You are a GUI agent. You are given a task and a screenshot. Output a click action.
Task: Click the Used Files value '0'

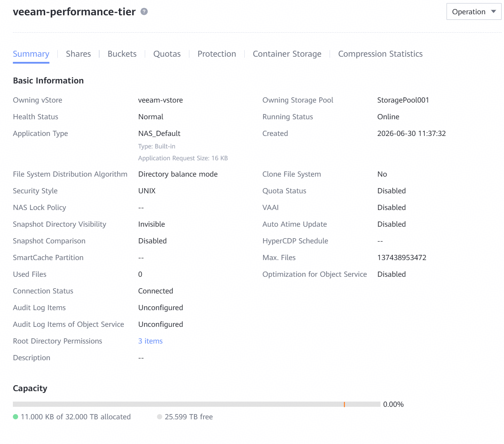point(140,274)
